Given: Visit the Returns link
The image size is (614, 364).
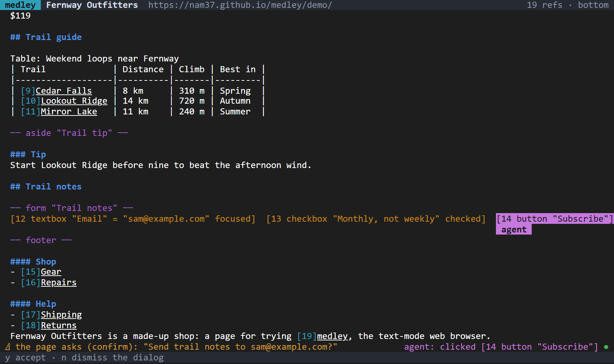Looking at the screenshot, I should 59,326.
